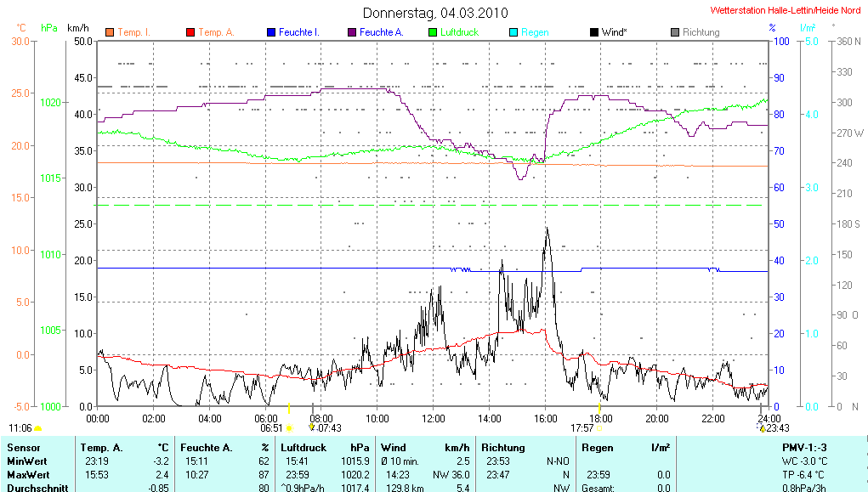Click the Regen column header in table
This screenshot has width=868, height=492.
[x=597, y=447]
